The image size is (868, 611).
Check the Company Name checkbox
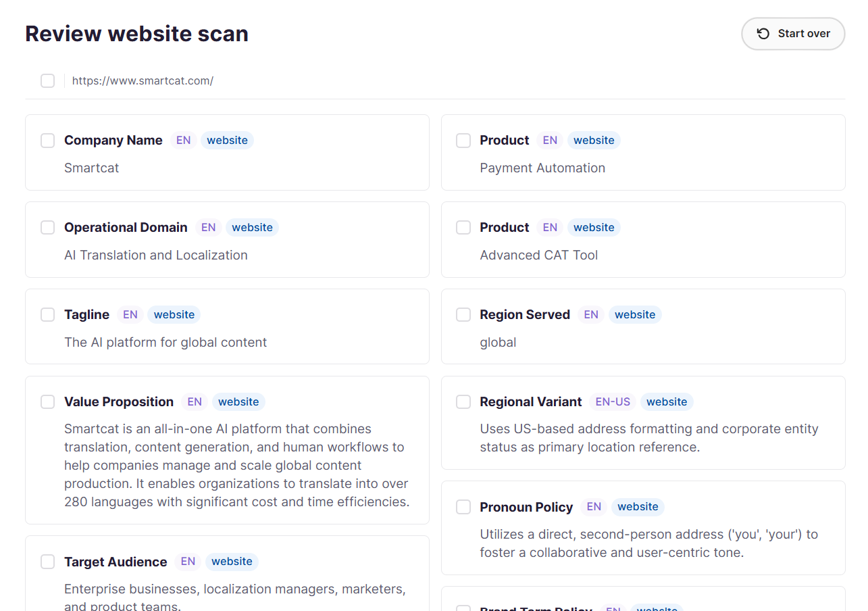point(47,141)
